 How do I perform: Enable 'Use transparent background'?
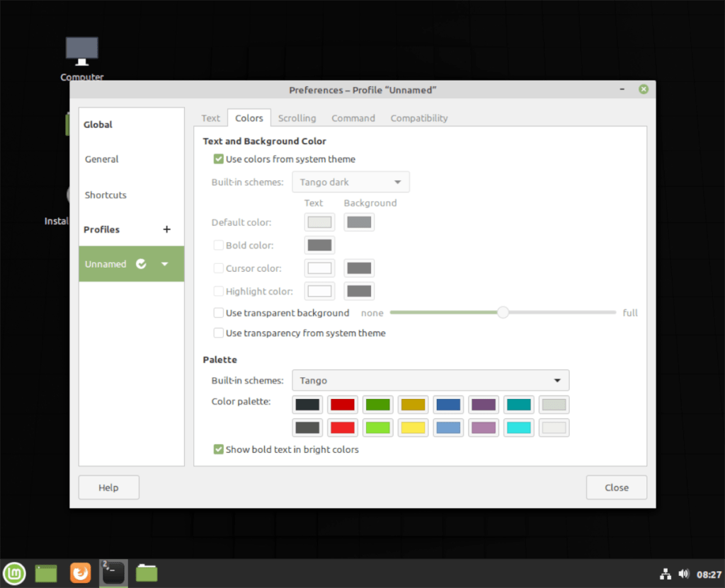(x=219, y=312)
